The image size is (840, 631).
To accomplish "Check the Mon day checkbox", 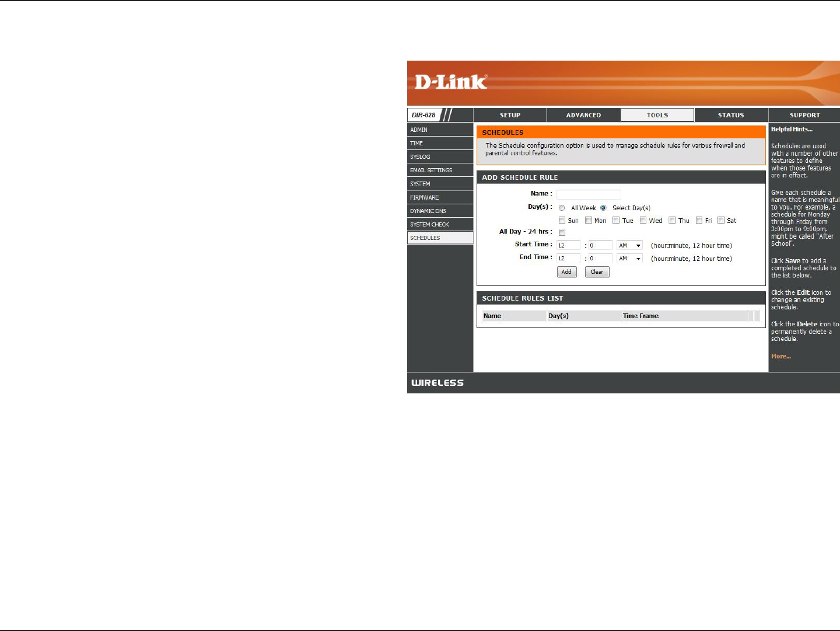I will tap(589, 220).
